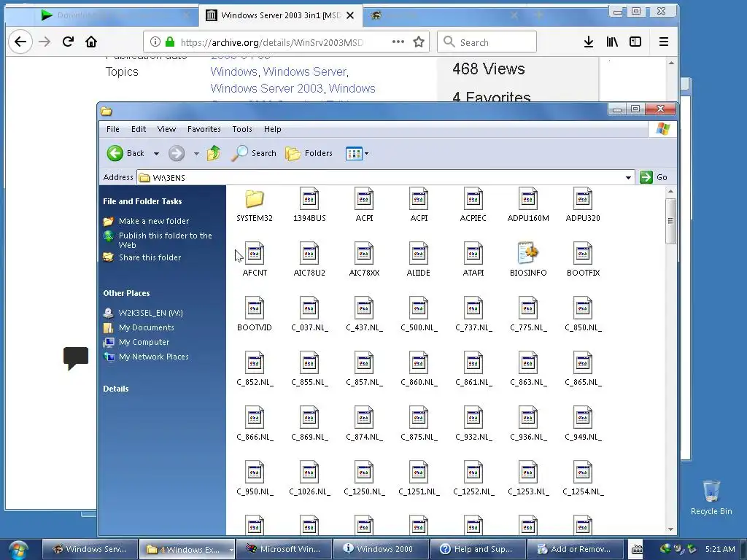Open the File menu
747x560 pixels.
[113, 129]
